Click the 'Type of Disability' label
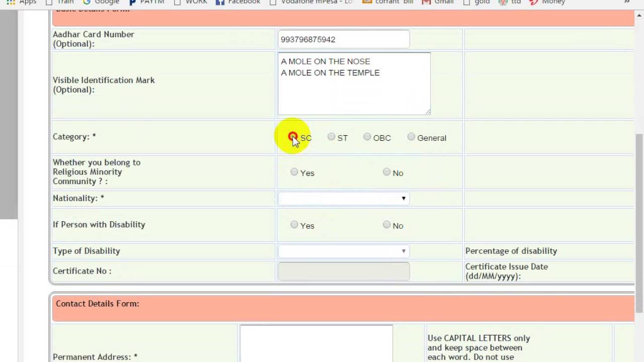The height and width of the screenshot is (362, 644). (x=87, y=251)
